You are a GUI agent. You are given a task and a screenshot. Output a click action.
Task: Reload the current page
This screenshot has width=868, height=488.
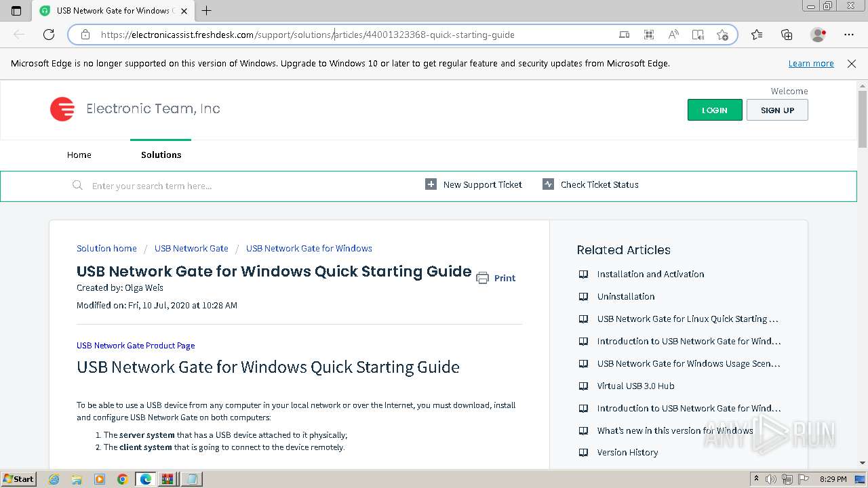pos(49,35)
